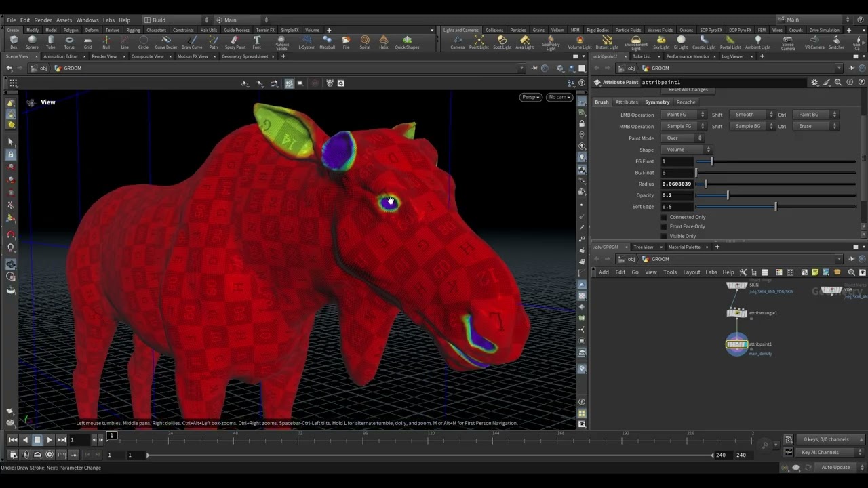Toggle the loop playback control
This screenshot has height=488, width=868.
[x=37, y=455]
